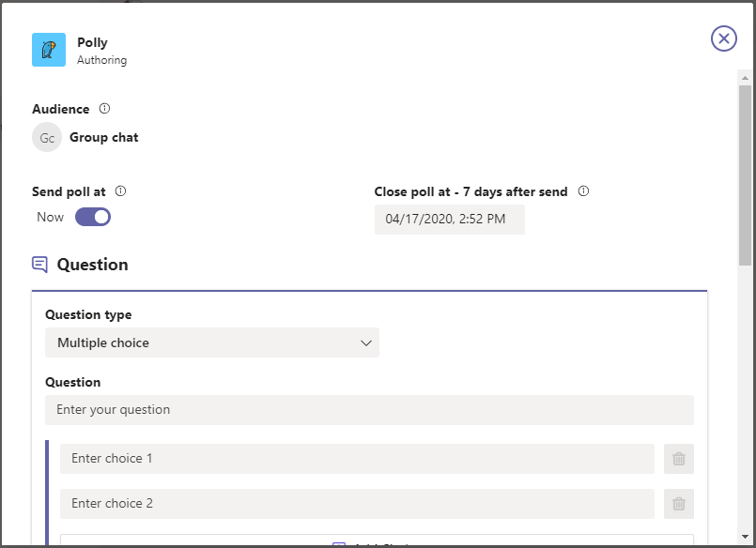Click the scrollbar up arrow
756x548 pixels.
pyautogui.click(x=745, y=76)
